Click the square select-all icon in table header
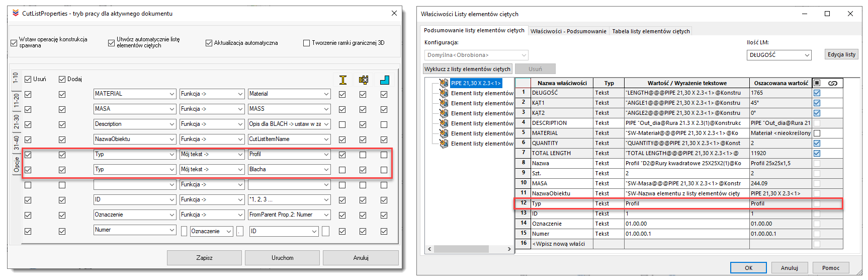The width and height of the screenshot is (868, 280). coord(817,83)
